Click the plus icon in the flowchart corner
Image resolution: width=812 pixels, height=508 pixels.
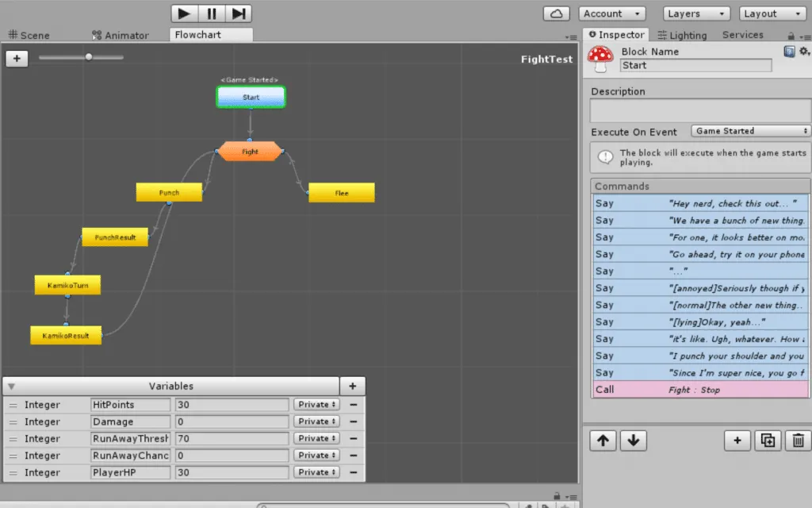17,57
